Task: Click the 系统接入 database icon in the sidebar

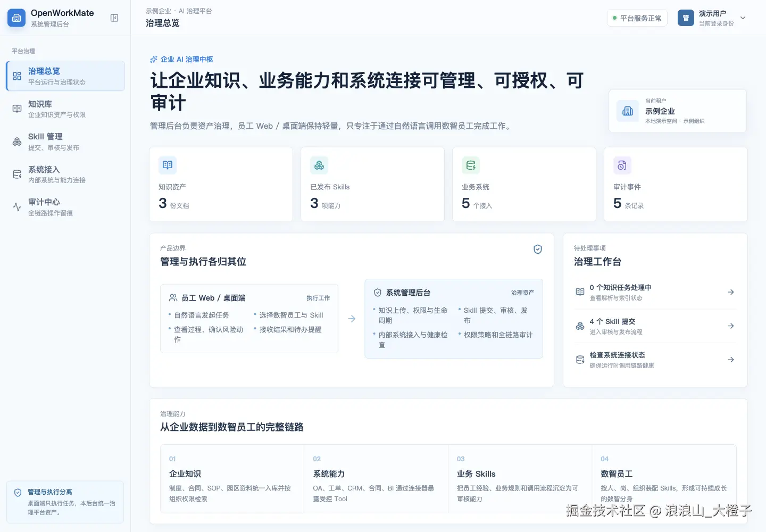Action: tap(17, 174)
